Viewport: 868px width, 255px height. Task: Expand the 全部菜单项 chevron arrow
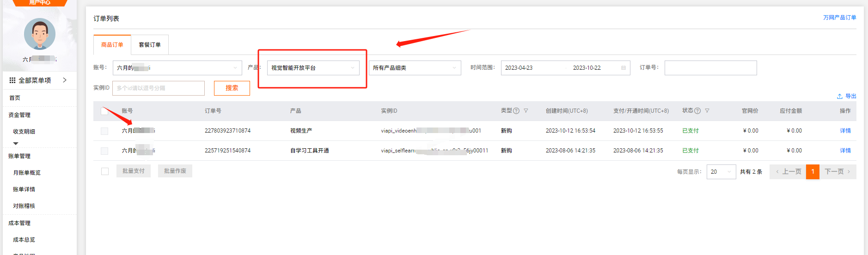(65, 80)
